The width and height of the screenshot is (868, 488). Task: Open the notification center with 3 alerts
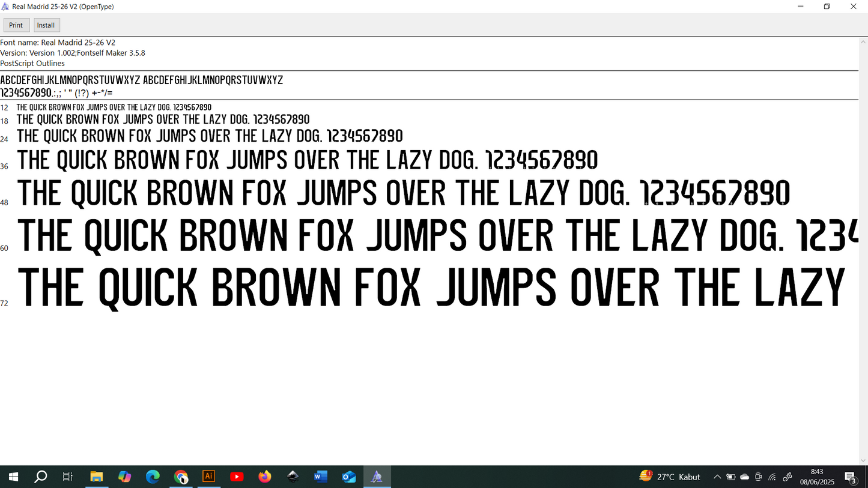[x=851, y=477]
